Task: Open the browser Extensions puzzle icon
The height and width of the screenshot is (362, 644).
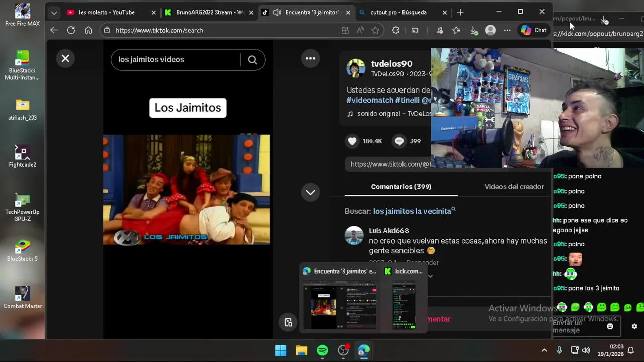Action: [395, 30]
